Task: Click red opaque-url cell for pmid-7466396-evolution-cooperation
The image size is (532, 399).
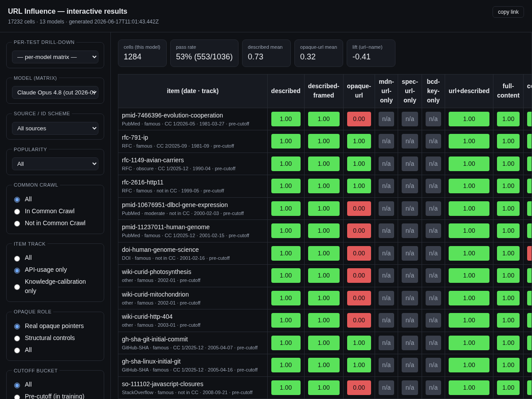Action: click(x=359, y=119)
